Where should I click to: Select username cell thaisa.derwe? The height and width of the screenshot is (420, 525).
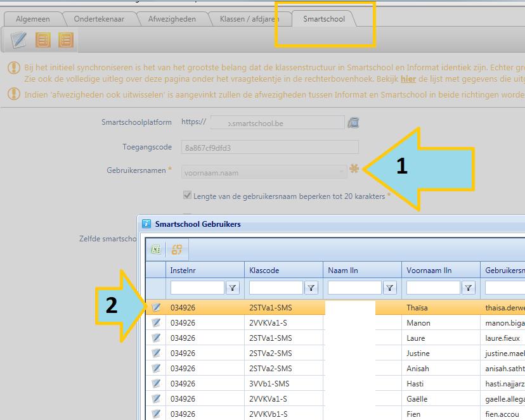pyautogui.click(x=503, y=308)
